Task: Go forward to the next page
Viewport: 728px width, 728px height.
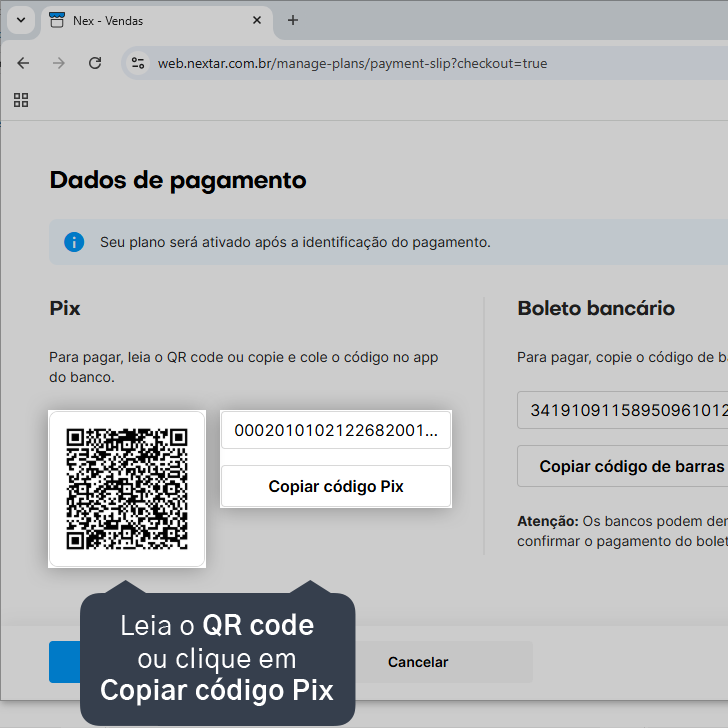Action: (x=59, y=63)
